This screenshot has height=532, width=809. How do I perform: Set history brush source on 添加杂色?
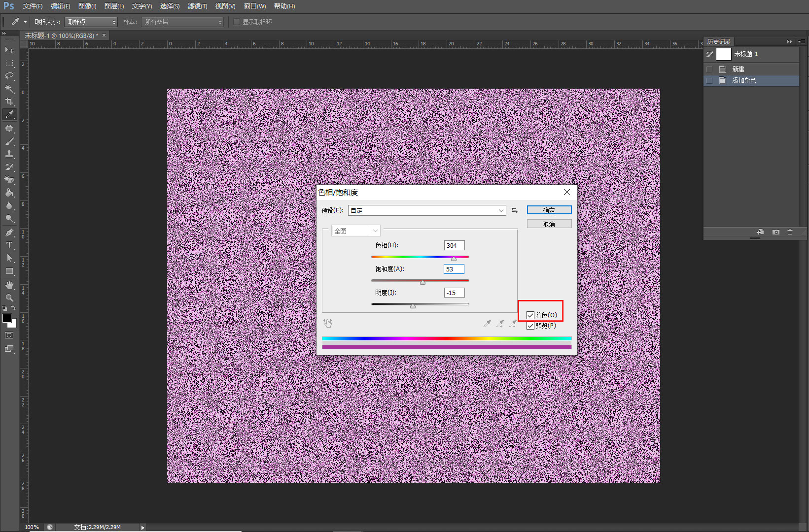point(709,81)
